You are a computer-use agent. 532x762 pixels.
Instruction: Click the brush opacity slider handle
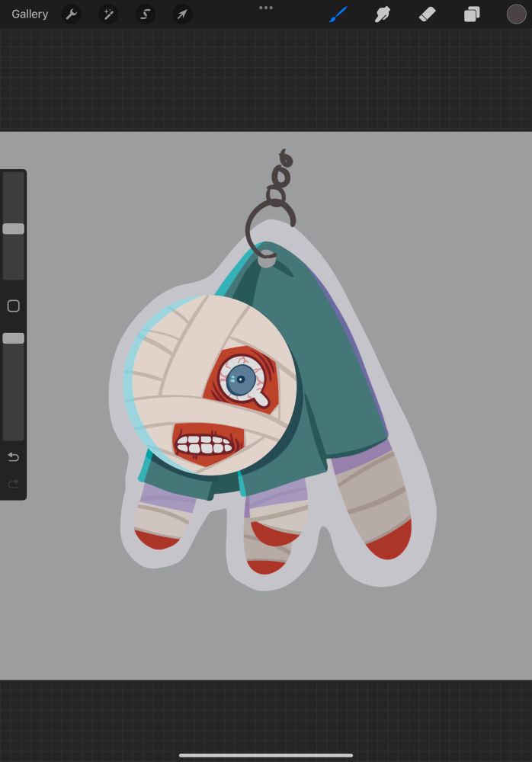click(14, 338)
